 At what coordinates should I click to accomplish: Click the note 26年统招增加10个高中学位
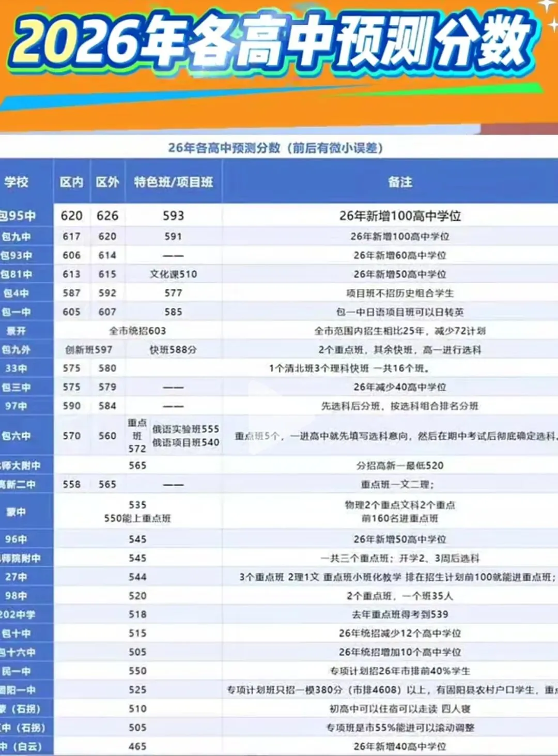pyautogui.click(x=400, y=653)
